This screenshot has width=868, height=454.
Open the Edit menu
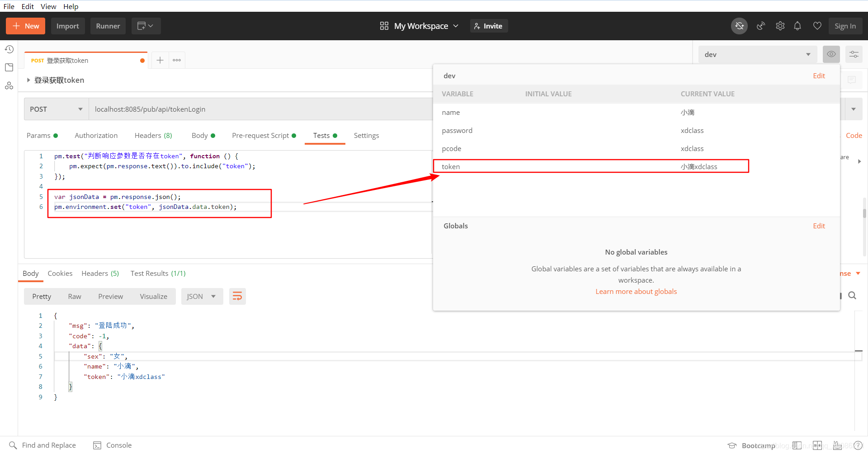pyautogui.click(x=28, y=6)
